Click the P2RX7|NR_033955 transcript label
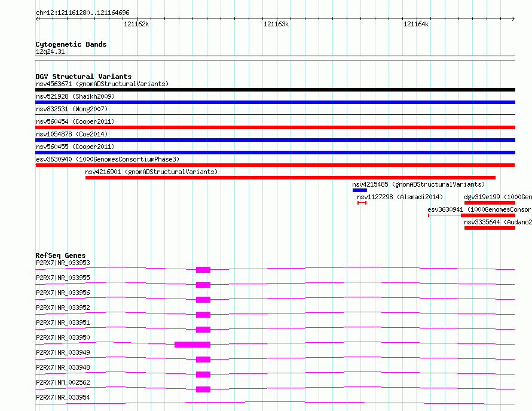 point(63,278)
